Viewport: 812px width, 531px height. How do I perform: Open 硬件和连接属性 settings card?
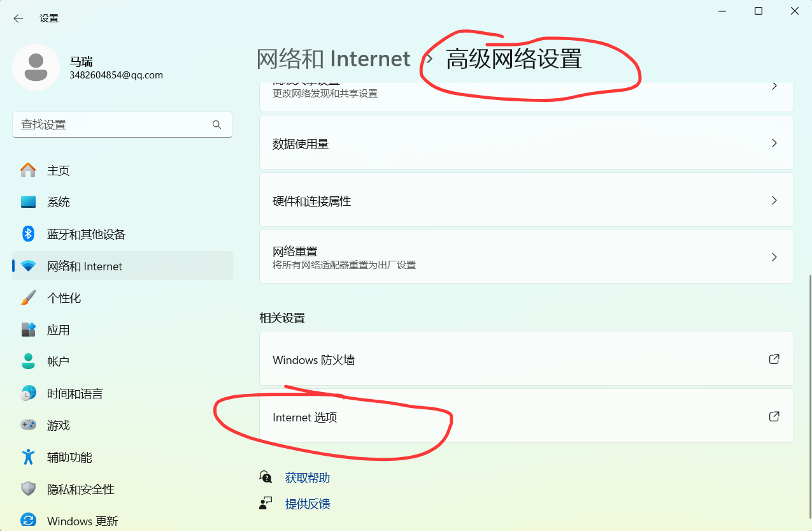coord(526,200)
